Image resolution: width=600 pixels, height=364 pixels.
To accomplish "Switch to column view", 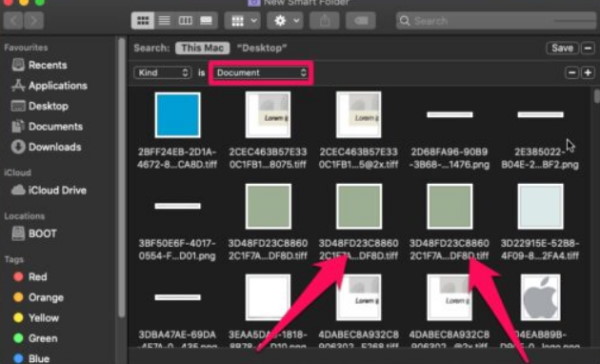I will (x=185, y=20).
